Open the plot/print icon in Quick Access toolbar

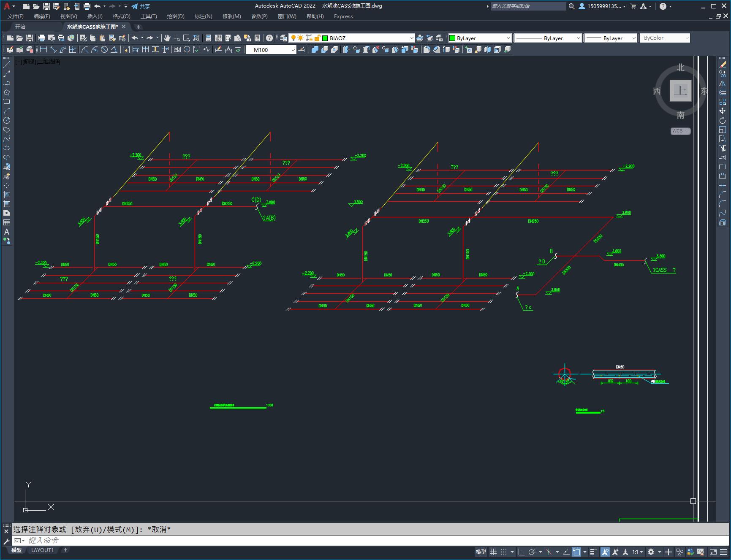click(87, 6)
